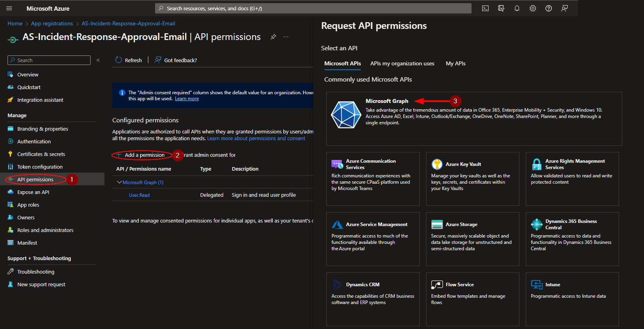This screenshot has height=329, width=644.
Task: Switch to the Microsoft APIs tab
Action: (x=343, y=63)
